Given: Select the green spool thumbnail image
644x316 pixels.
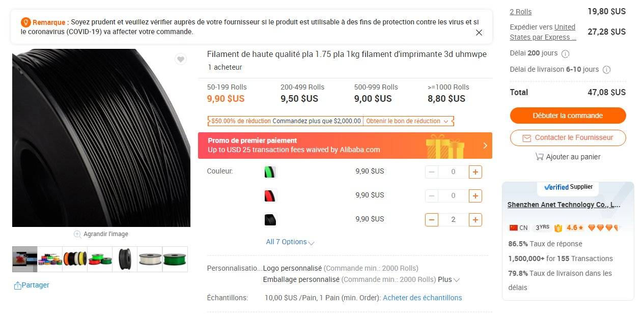Looking at the screenshot, I should tap(175, 260).
